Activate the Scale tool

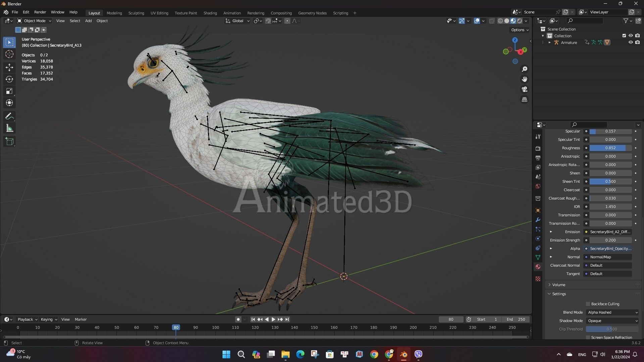[9, 91]
